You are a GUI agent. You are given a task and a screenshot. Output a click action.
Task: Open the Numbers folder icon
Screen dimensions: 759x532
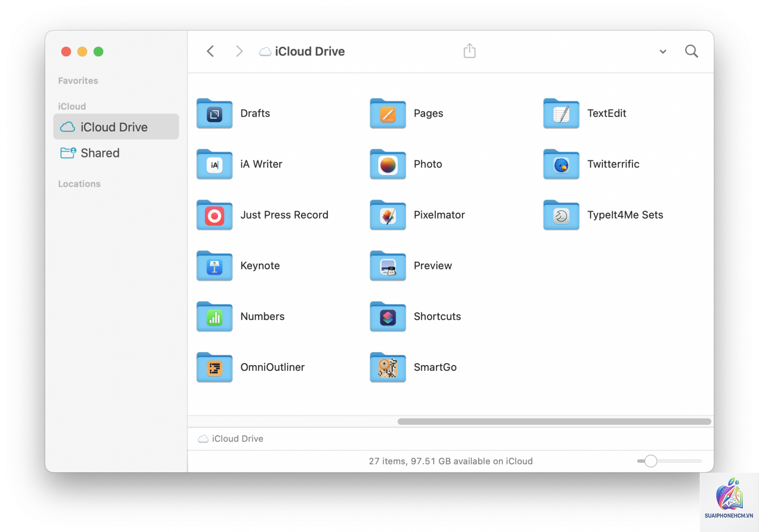click(214, 317)
